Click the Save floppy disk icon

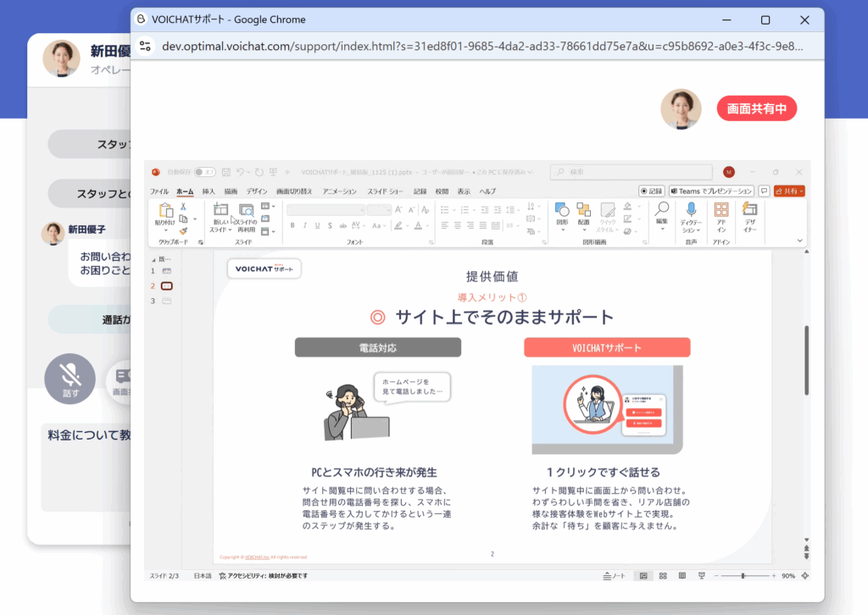coord(225,172)
